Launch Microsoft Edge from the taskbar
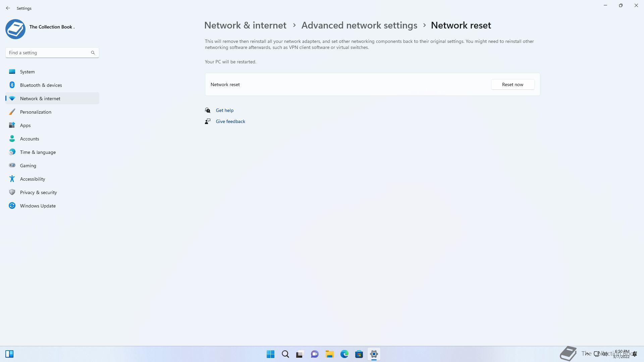644x362 pixels. coord(344,354)
